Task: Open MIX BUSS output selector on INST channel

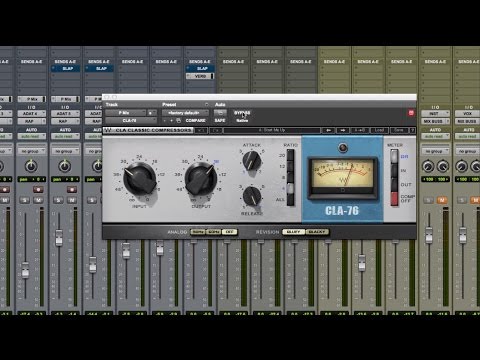Action: 435,121
